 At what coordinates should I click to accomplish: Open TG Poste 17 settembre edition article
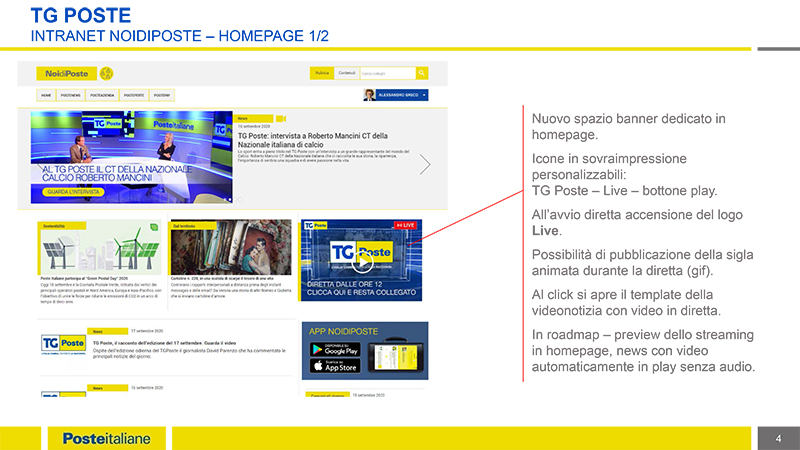coord(164,343)
